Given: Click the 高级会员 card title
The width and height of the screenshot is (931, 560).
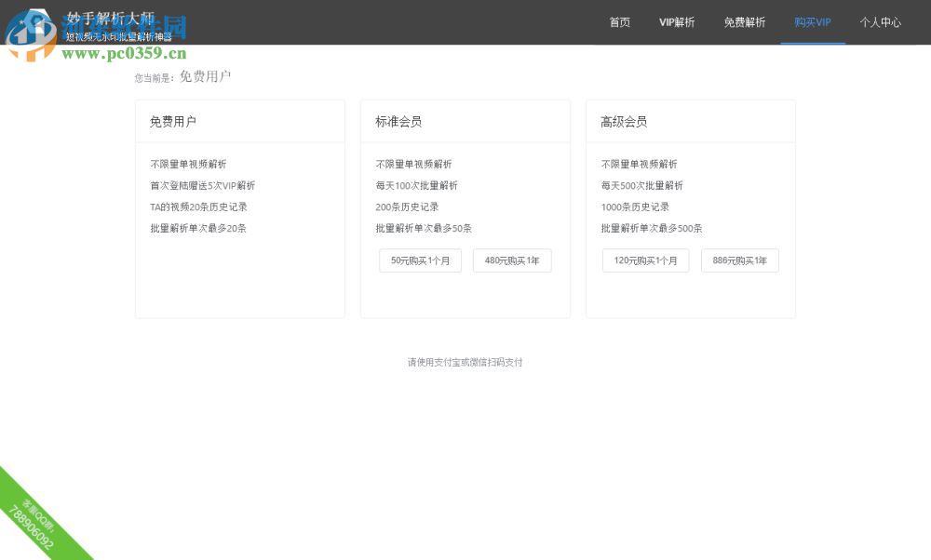Looking at the screenshot, I should (x=624, y=121).
